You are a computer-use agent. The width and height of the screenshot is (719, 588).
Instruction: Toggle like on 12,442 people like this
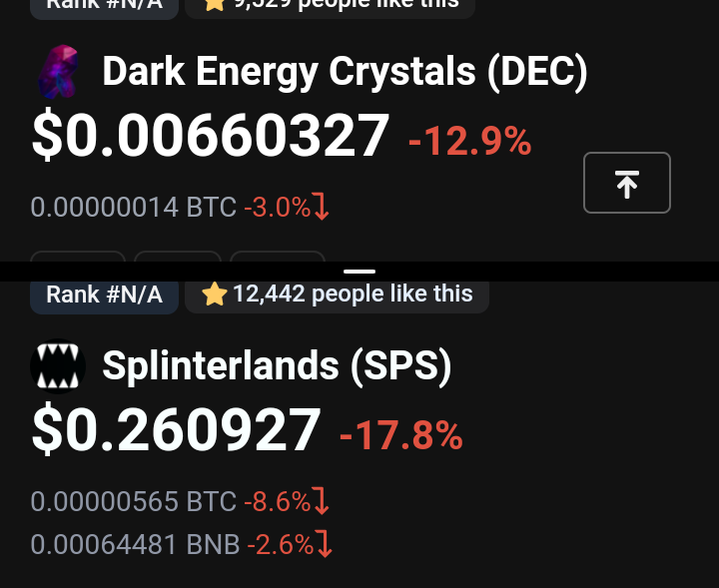pyautogui.click(x=338, y=294)
